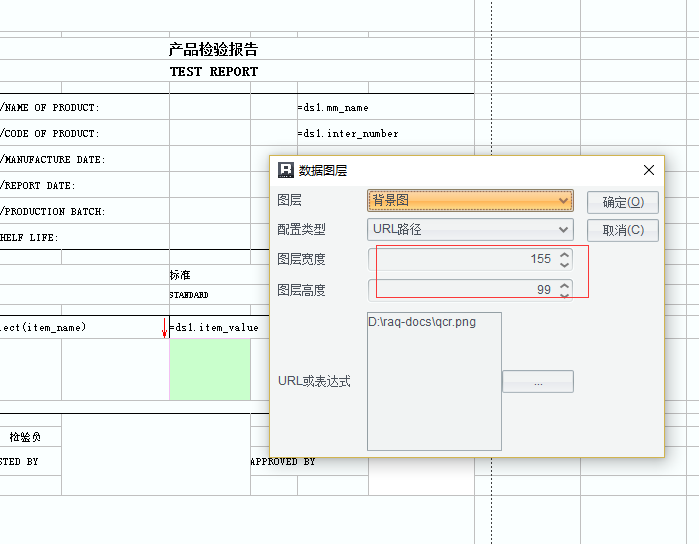Select the NAME OF PRODUCT cell
The image size is (699, 544).
[x=49, y=107]
